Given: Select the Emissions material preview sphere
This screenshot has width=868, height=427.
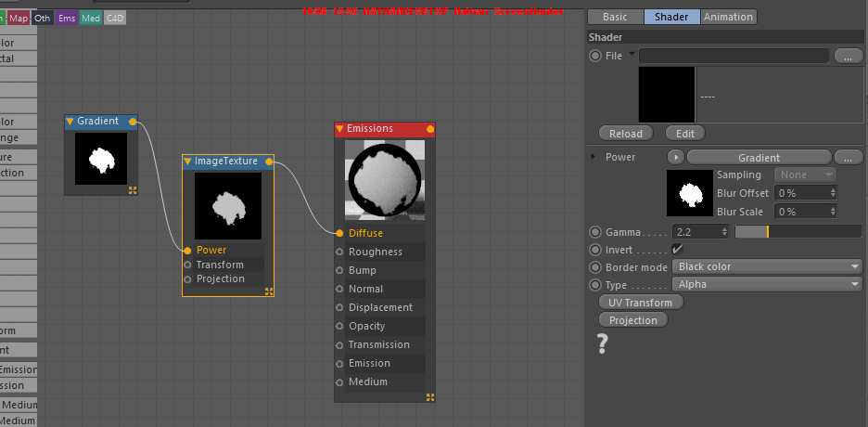Looking at the screenshot, I should pyautogui.click(x=385, y=179).
